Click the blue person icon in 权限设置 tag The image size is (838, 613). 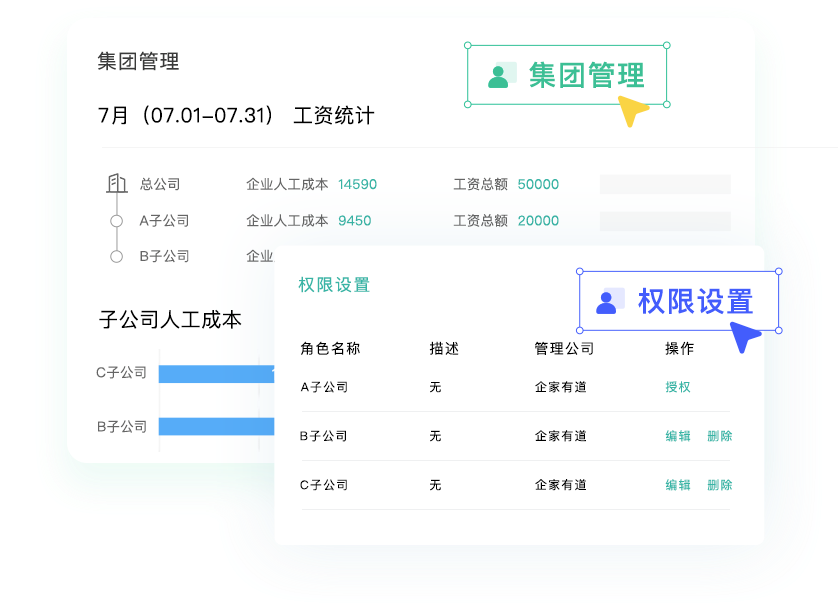pos(607,301)
